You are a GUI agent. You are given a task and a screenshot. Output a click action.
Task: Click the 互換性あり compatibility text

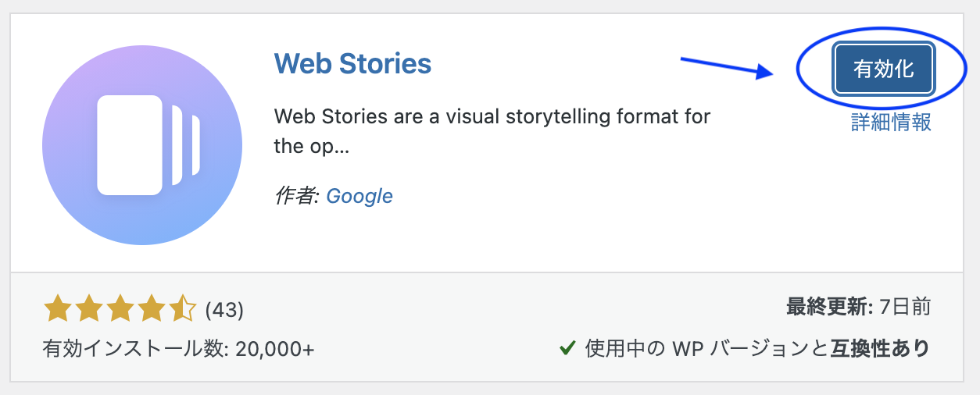click(879, 348)
